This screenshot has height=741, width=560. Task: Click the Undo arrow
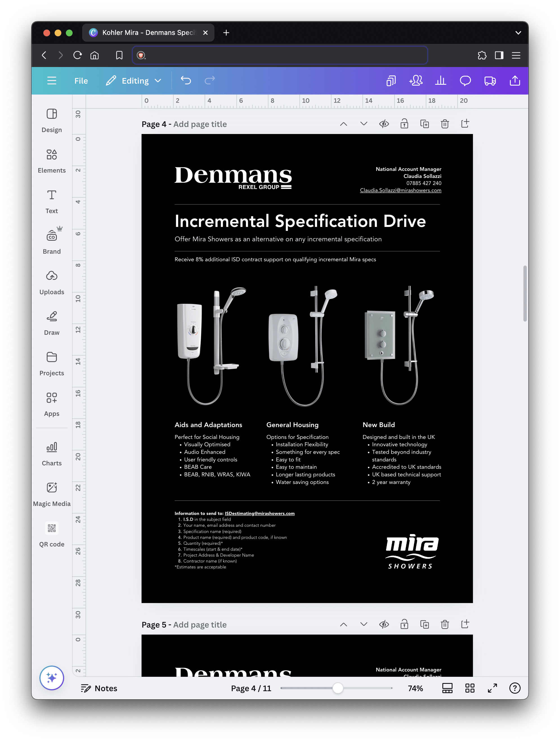click(x=186, y=81)
